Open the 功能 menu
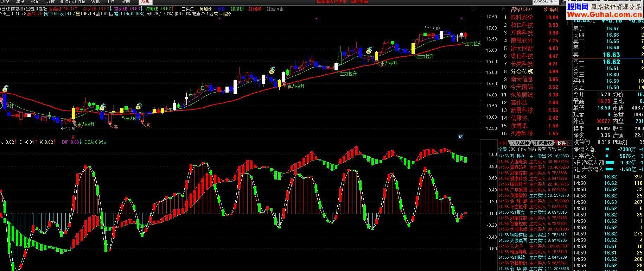Screen dimensions: 644x271 (x=5, y=2)
